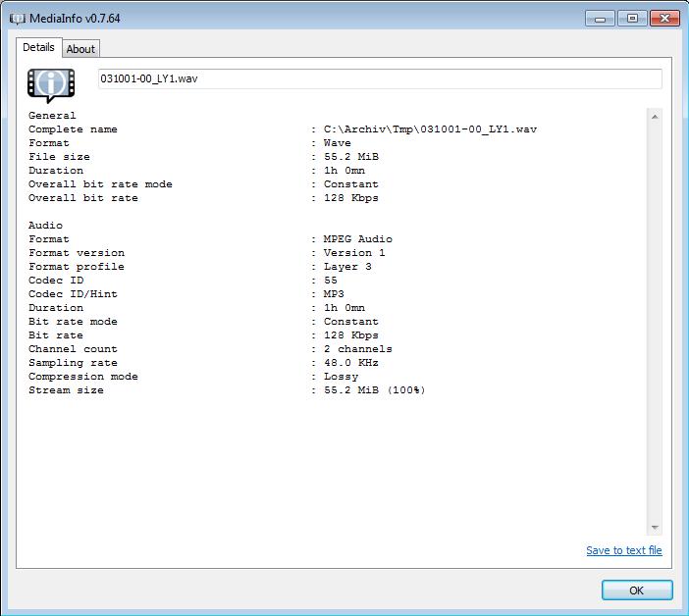The image size is (689, 616).
Task: Click the stream size value 55.2 MiB (100%)
Action: [x=374, y=389]
